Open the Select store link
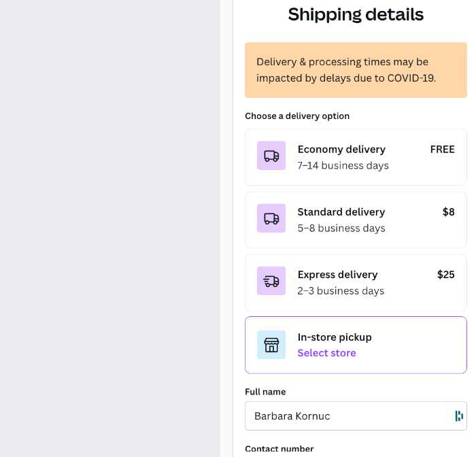The height and width of the screenshot is (457, 476). click(x=326, y=353)
